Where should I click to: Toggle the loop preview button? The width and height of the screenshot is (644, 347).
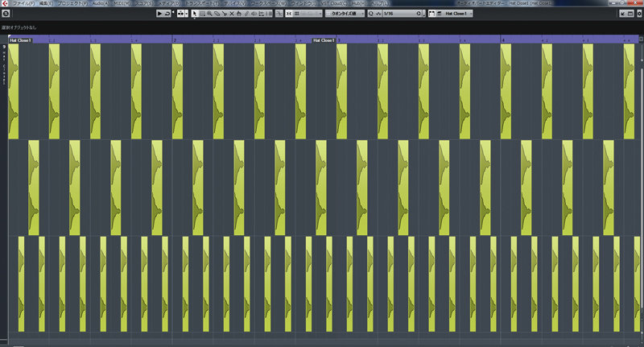(x=167, y=14)
